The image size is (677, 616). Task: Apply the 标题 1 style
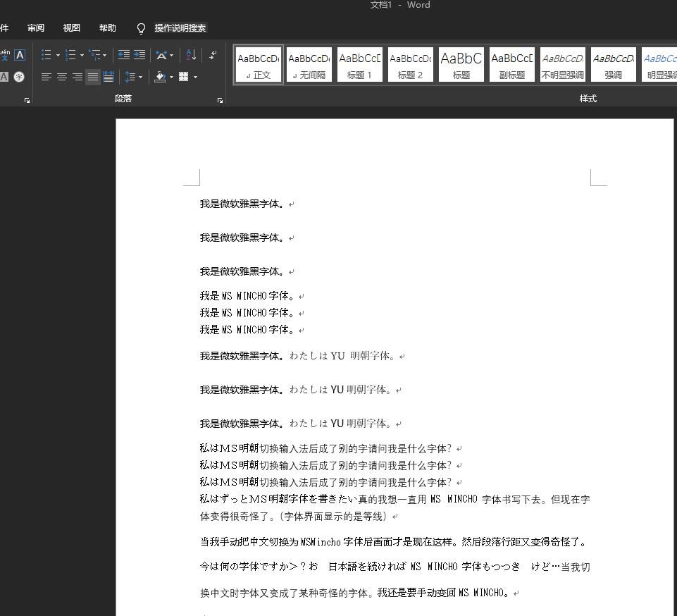click(x=360, y=65)
